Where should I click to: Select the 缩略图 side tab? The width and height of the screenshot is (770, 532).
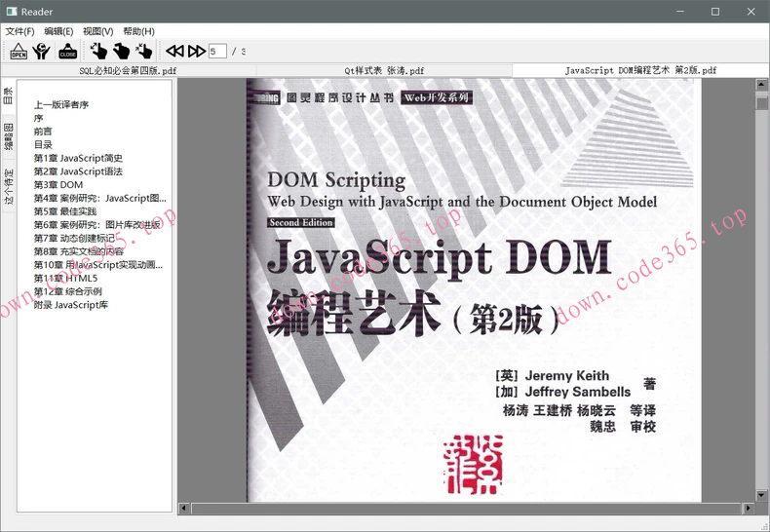tap(9, 137)
